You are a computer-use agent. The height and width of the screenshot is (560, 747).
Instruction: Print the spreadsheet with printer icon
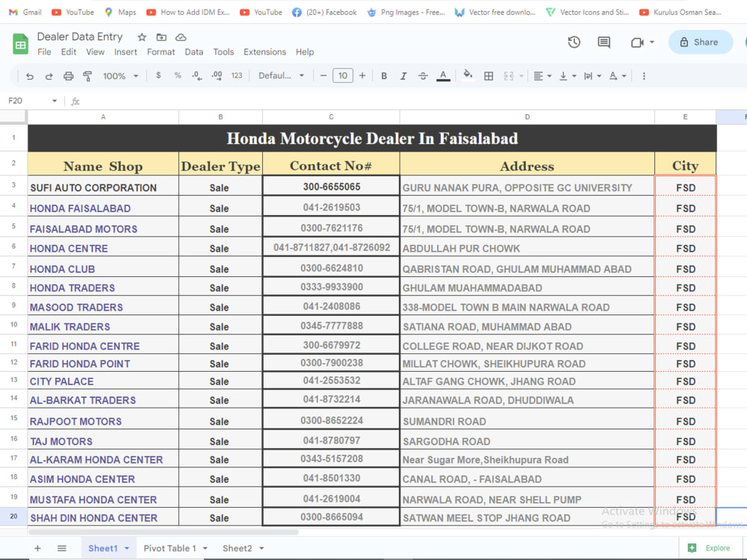click(69, 76)
